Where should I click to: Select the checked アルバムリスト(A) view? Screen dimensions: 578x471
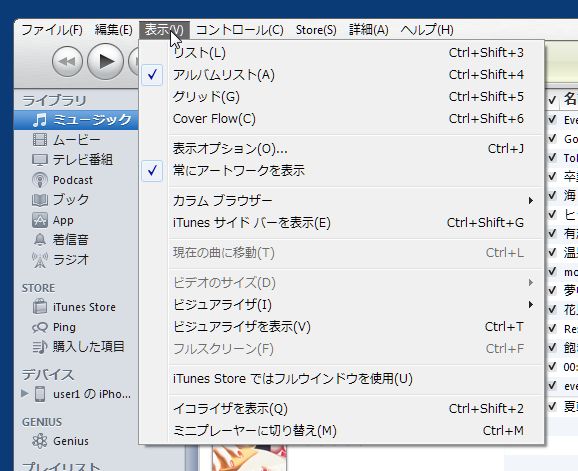tap(341, 75)
